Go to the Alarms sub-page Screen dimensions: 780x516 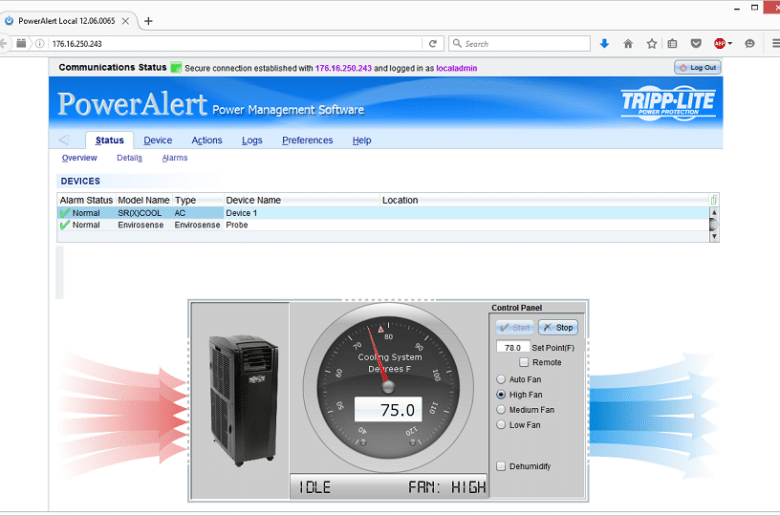[x=175, y=158]
